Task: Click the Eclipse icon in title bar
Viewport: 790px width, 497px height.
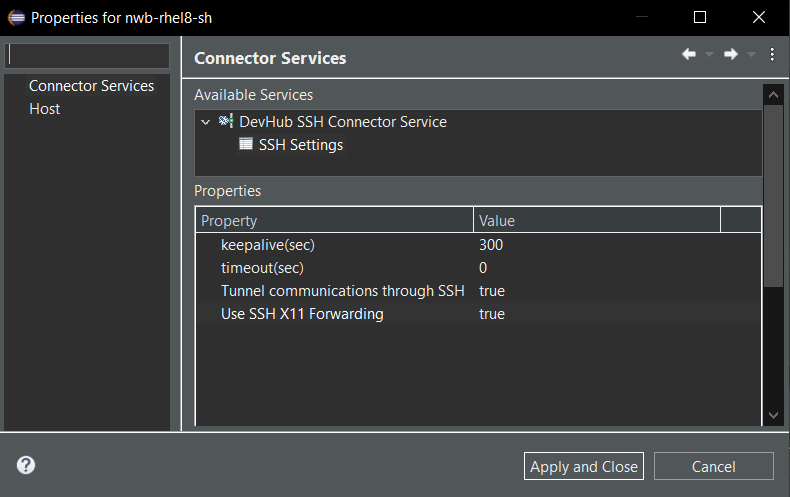Action: pos(16,17)
